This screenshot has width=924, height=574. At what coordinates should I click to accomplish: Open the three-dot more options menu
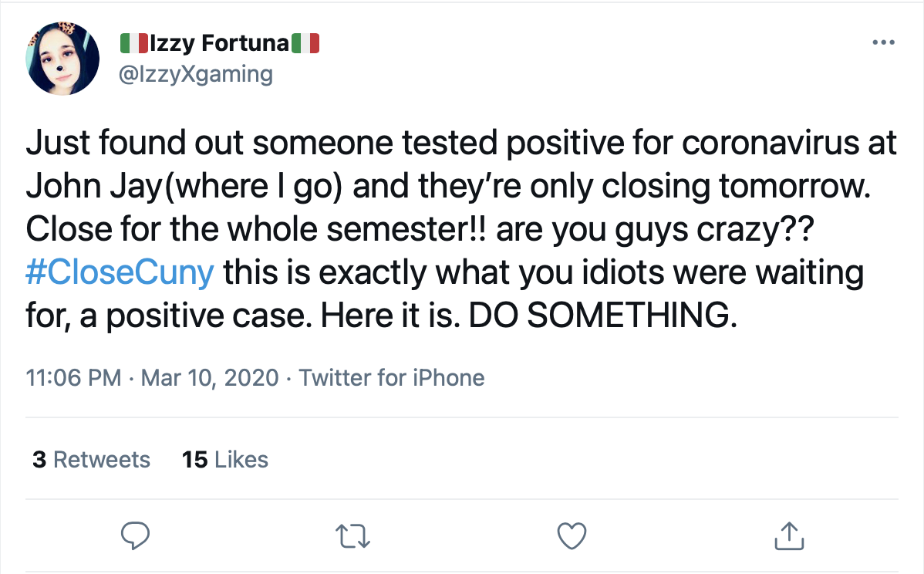tap(883, 42)
